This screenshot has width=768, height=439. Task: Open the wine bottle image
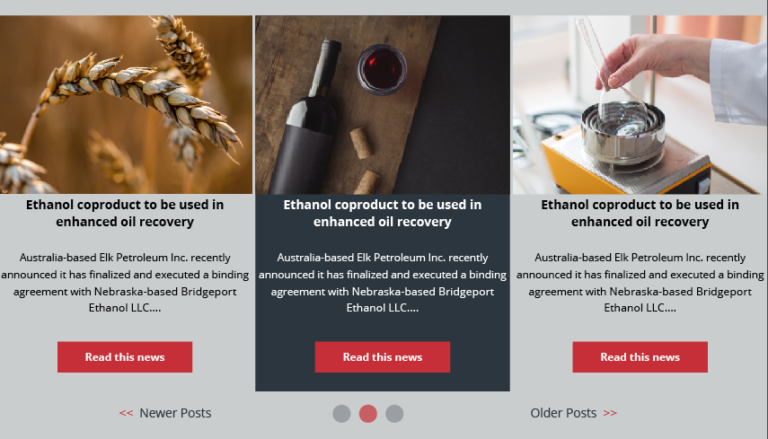coord(383,105)
